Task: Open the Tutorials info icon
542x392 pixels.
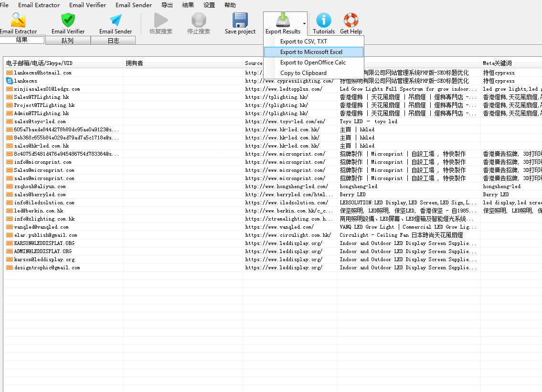Action: tap(324, 21)
